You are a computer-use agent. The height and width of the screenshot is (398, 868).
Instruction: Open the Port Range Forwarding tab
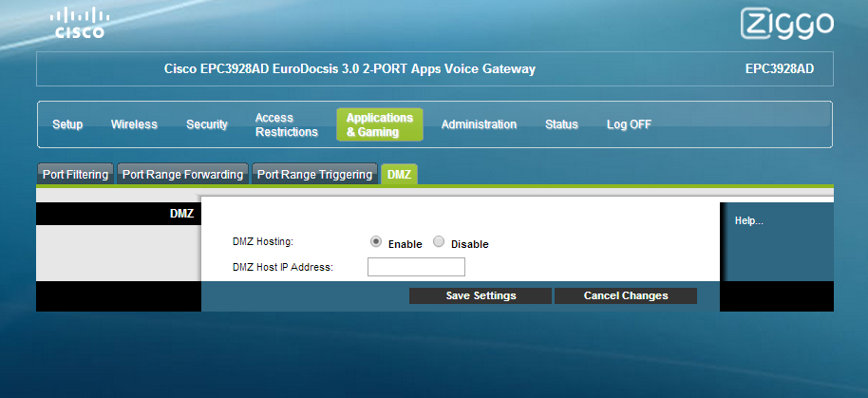point(183,175)
